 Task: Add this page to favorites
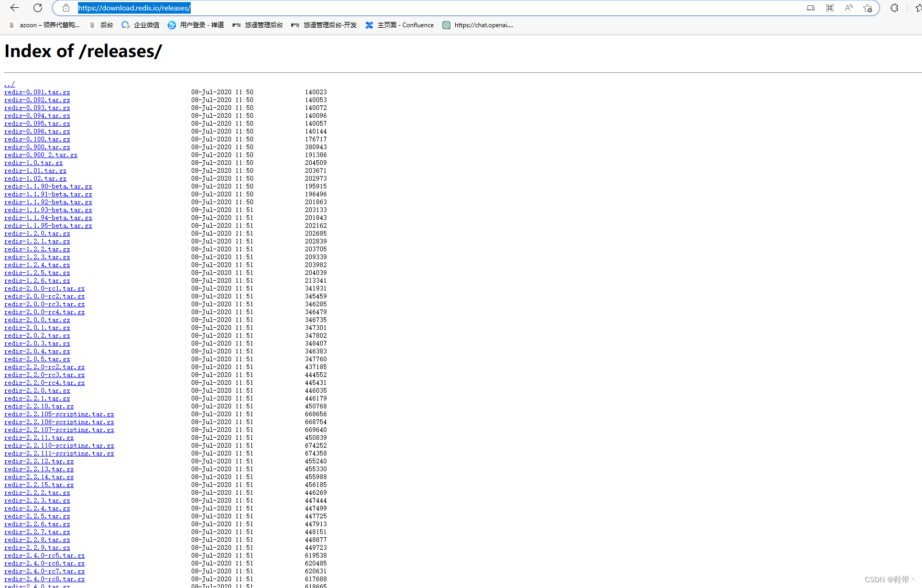867,8
